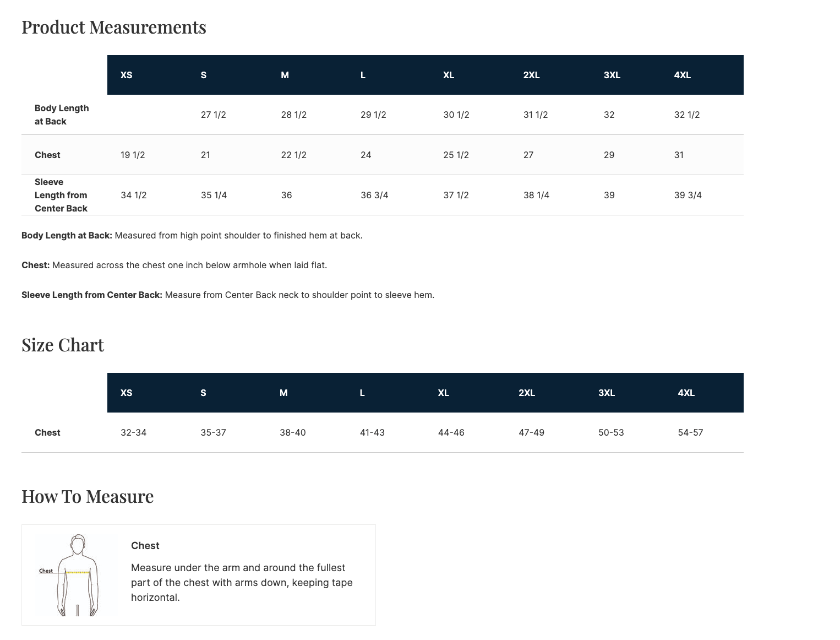This screenshot has width=840, height=640.
Task: Click the 32-34 chest size range cell
Action: pyautogui.click(x=134, y=432)
